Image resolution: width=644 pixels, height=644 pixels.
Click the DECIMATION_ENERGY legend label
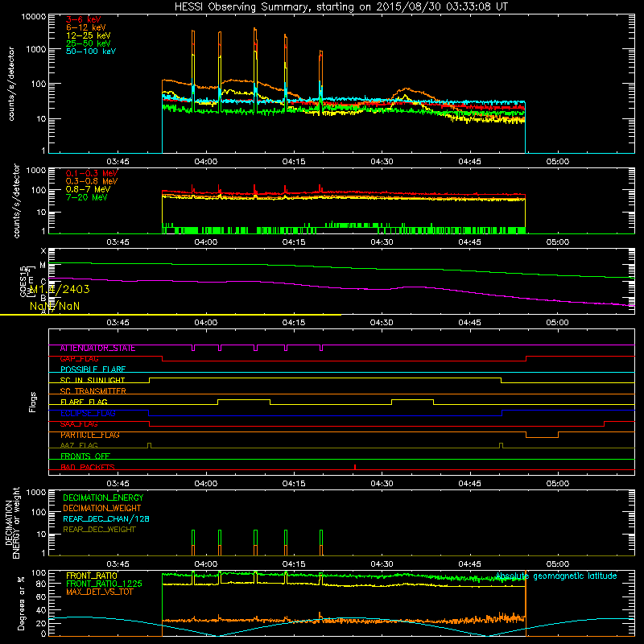[x=103, y=497]
